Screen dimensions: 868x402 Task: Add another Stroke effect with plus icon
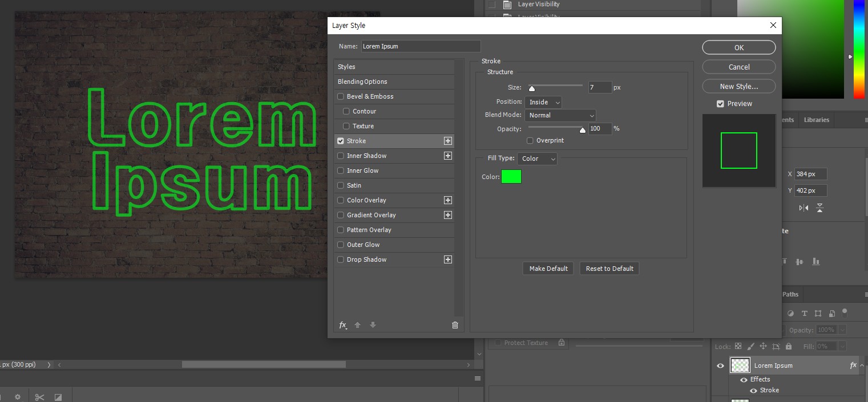(x=448, y=141)
